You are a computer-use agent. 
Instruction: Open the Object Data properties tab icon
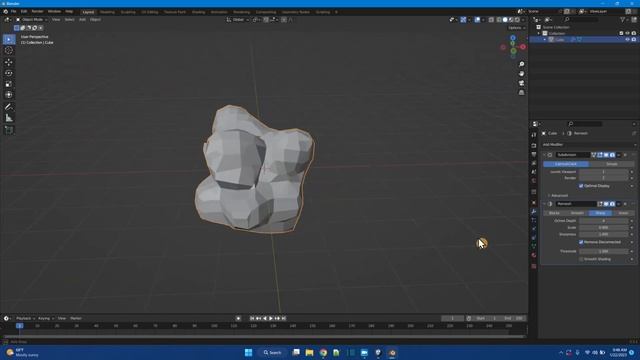tap(533, 246)
